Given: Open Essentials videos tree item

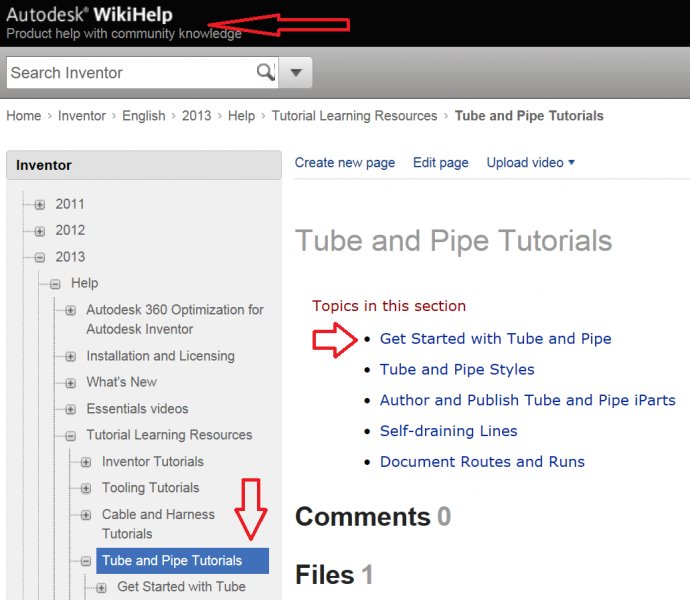Looking at the screenshot, I should click(137, 409).
